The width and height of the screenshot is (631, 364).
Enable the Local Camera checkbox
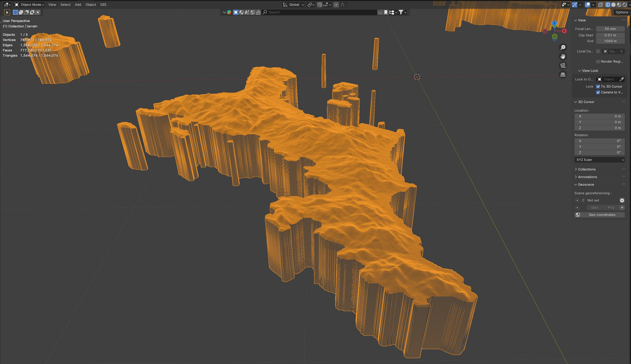[x=598, y=51]
